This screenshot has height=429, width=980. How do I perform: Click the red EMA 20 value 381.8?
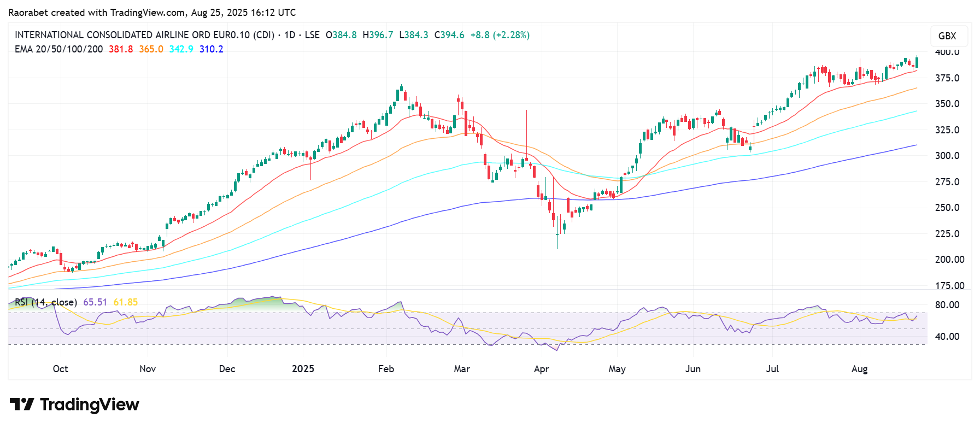coord(121,49)
